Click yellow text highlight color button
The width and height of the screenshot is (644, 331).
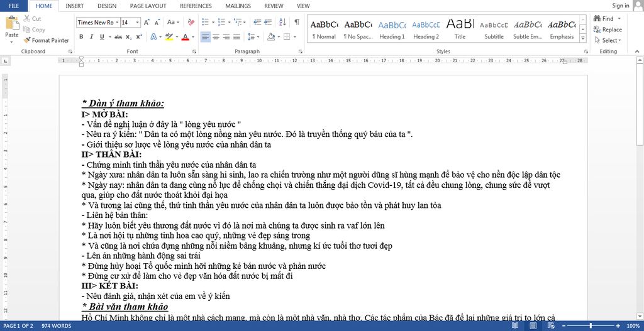pyautogui.click(x=169, y=37)
